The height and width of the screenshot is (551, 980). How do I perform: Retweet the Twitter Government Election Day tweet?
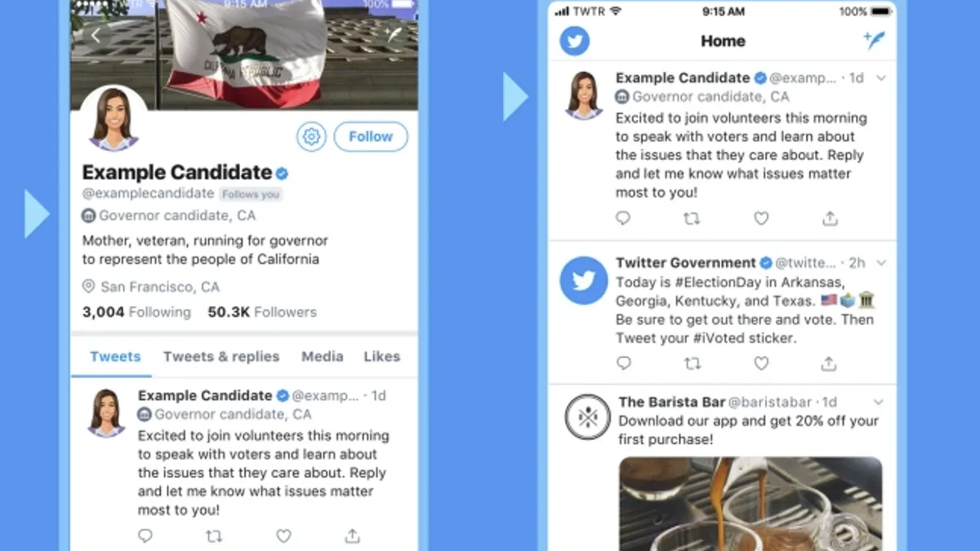point(692,363)
